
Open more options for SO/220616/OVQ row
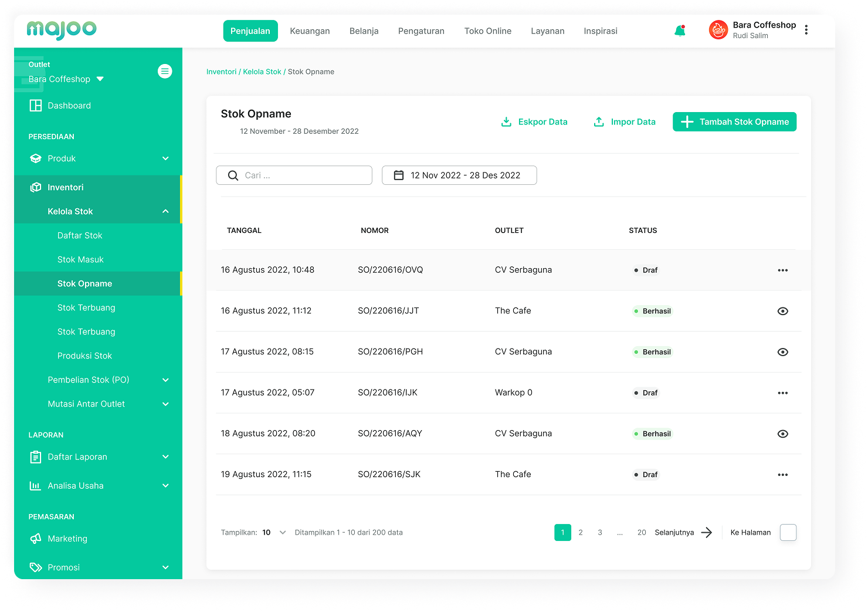pyautogui.click(x=782, y=271)
